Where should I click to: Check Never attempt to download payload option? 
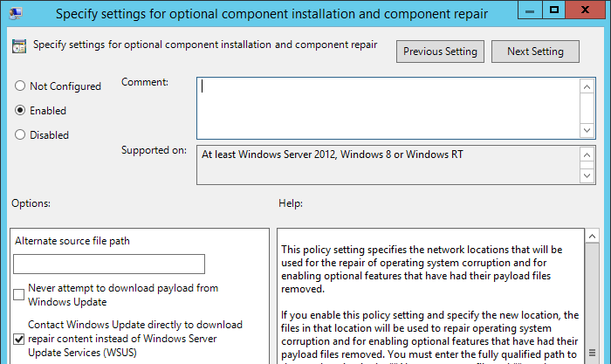point(18,295)
